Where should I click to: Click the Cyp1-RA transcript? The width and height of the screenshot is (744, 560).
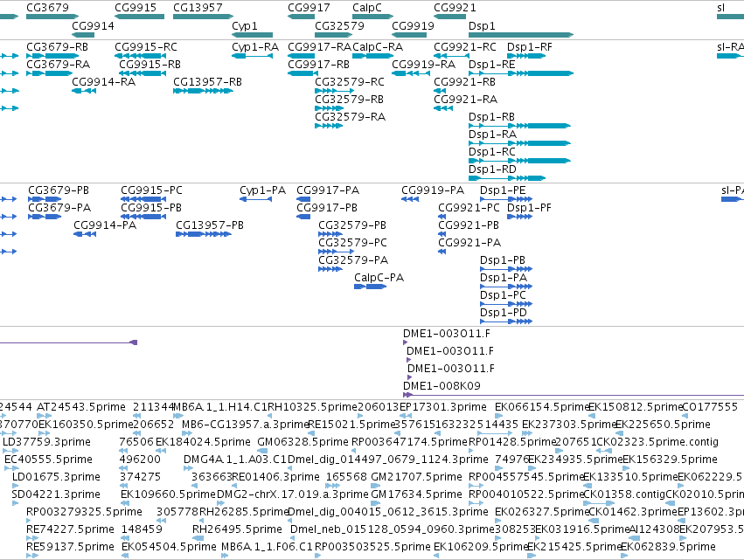point(252,56)
